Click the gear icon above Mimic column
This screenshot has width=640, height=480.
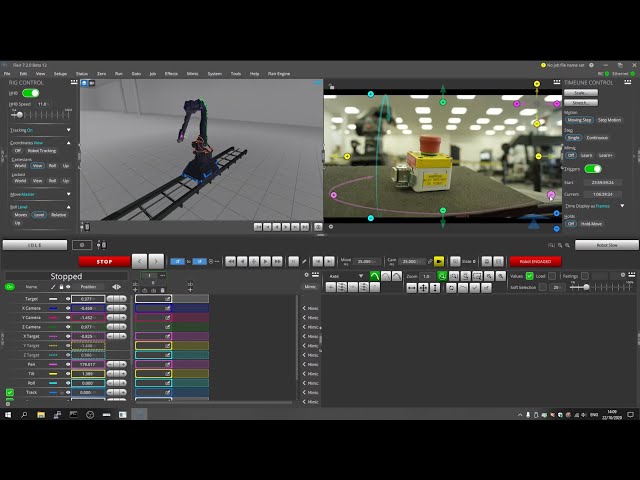click(x=307, y=275)
